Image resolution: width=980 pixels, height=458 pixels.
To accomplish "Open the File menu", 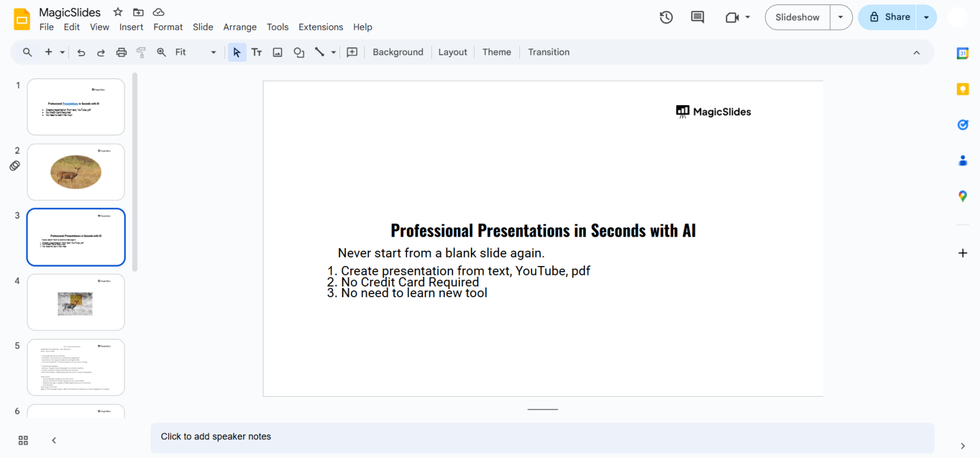I will tap(47, 27).
